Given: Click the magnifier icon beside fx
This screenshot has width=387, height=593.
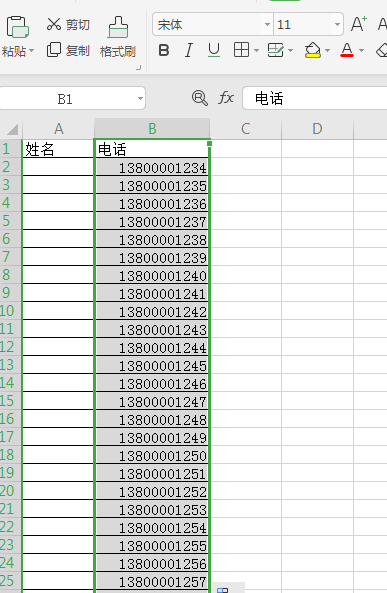Looking at the screenshot, I should (x=199, y=98).
